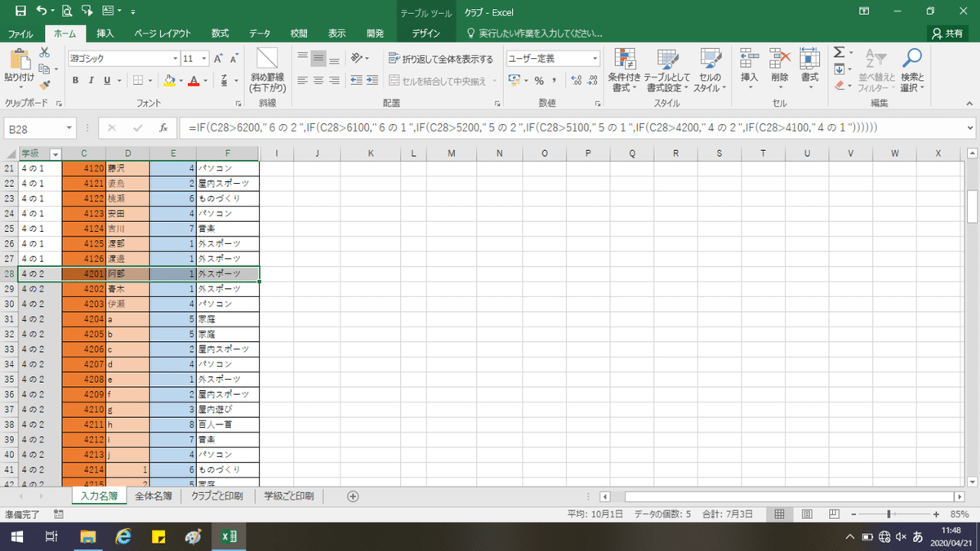Toggle align text left
Viewport: 980px width, 551px height.
point(303,80)
